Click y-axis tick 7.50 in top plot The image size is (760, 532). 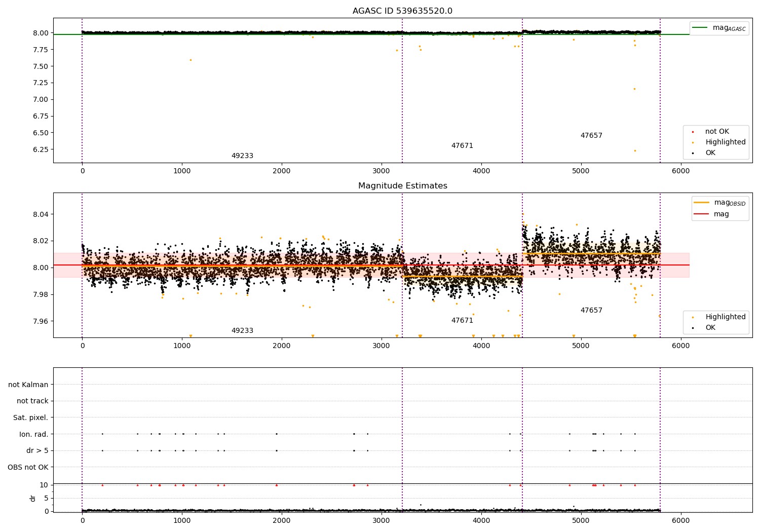point(41,66)
